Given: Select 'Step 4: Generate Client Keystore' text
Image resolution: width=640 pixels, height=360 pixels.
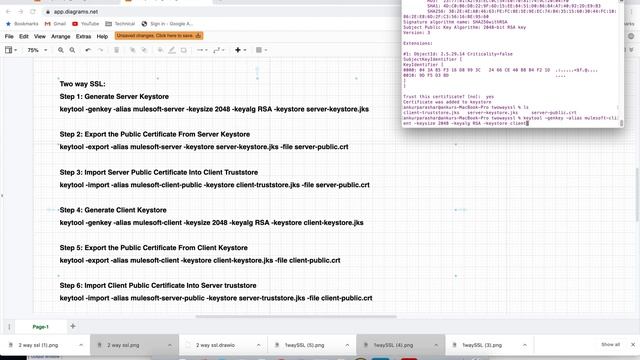Looking at the screenshot, I should tap(113, 210).
